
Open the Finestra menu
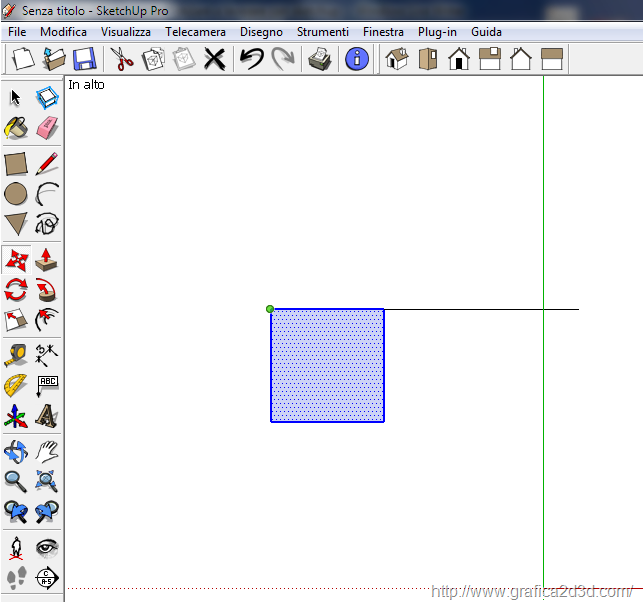[383, 32]
